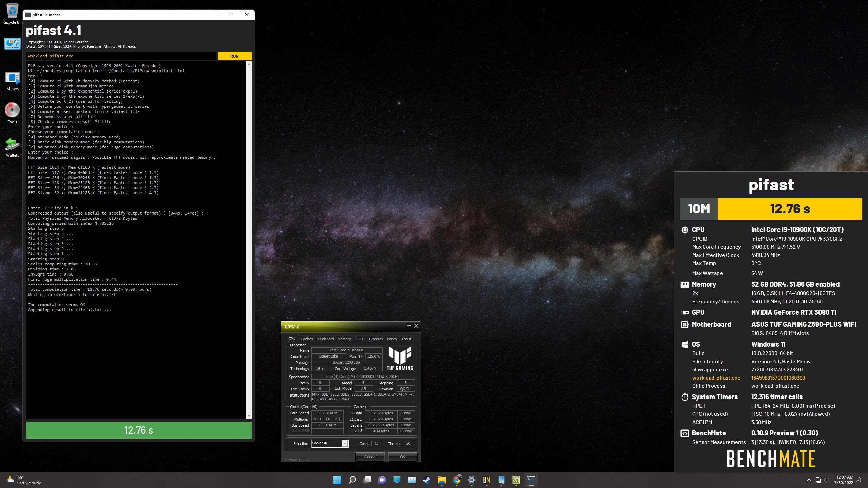
Task: Switch to the Graphics tab in CPU-Z
Action: [x=376, y=339]
